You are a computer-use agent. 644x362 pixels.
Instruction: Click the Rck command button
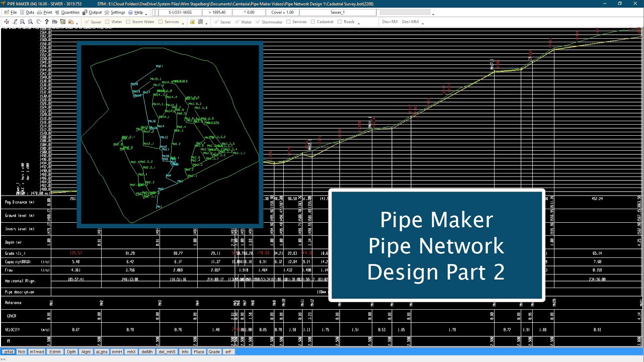[x=22, y=352]
